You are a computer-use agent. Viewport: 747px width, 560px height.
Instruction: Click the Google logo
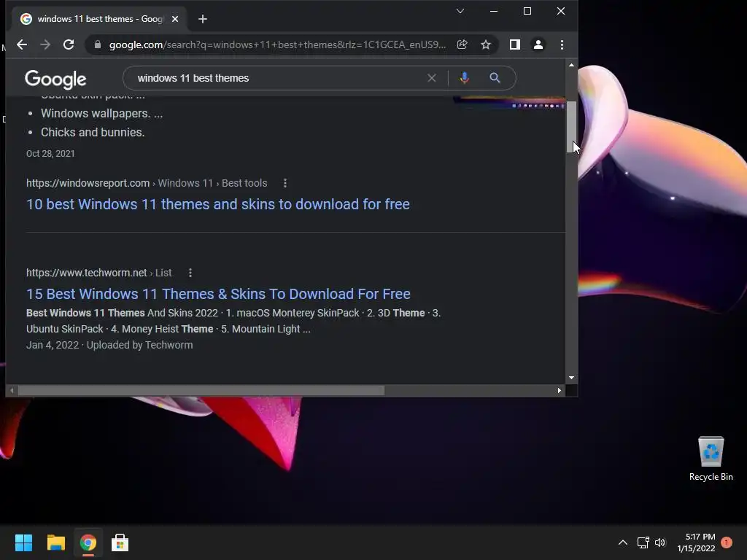pyautogui.click(x=55, y=79)
